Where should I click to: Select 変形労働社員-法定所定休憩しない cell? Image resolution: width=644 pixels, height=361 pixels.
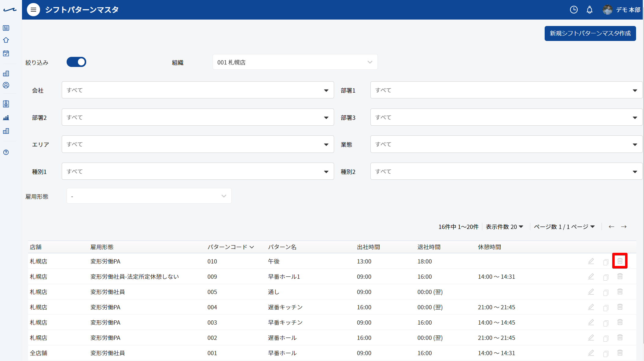click(134, 277)
